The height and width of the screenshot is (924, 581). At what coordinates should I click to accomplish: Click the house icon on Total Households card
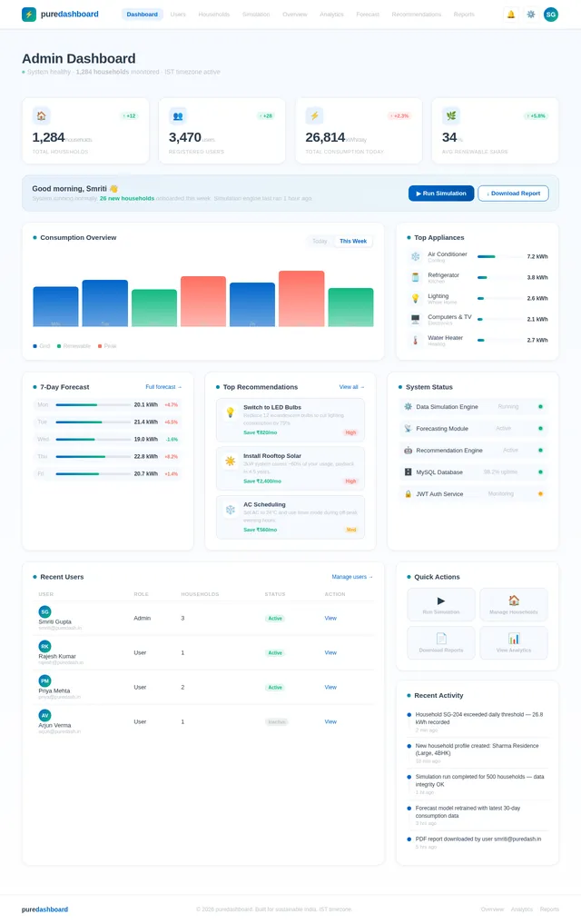(41, 116)
